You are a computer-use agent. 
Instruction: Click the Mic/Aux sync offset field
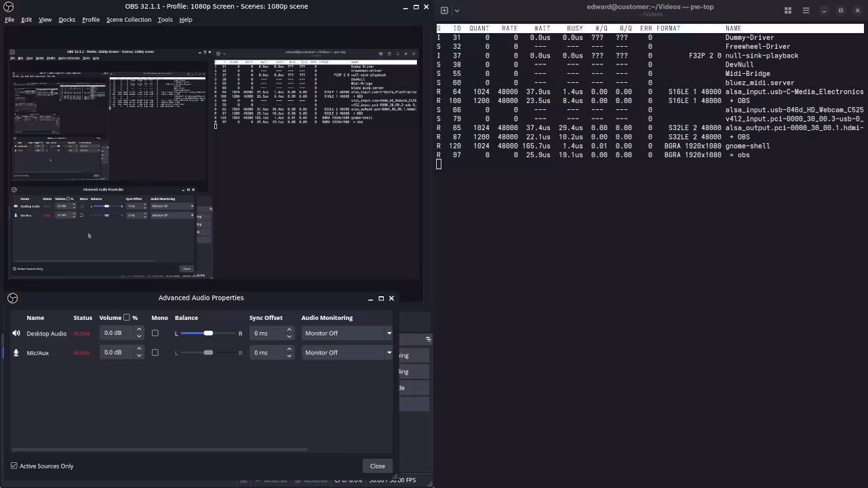point(268,352)
